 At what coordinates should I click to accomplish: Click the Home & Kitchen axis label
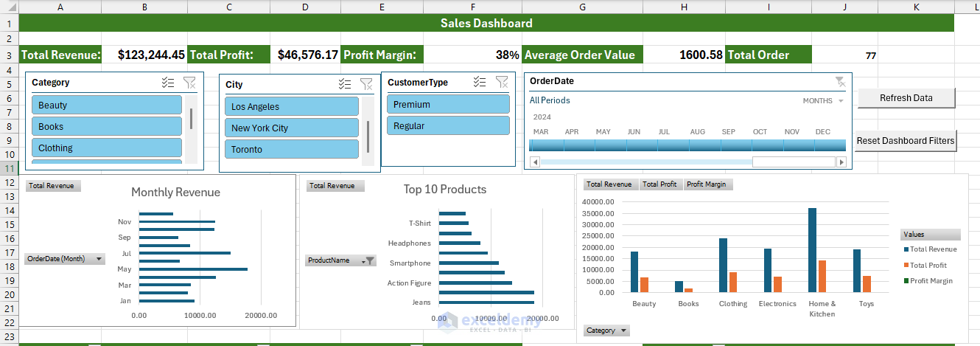[822, 308]
